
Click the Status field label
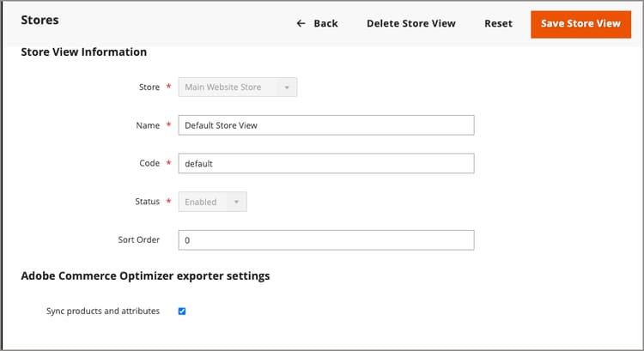point(148,202)
